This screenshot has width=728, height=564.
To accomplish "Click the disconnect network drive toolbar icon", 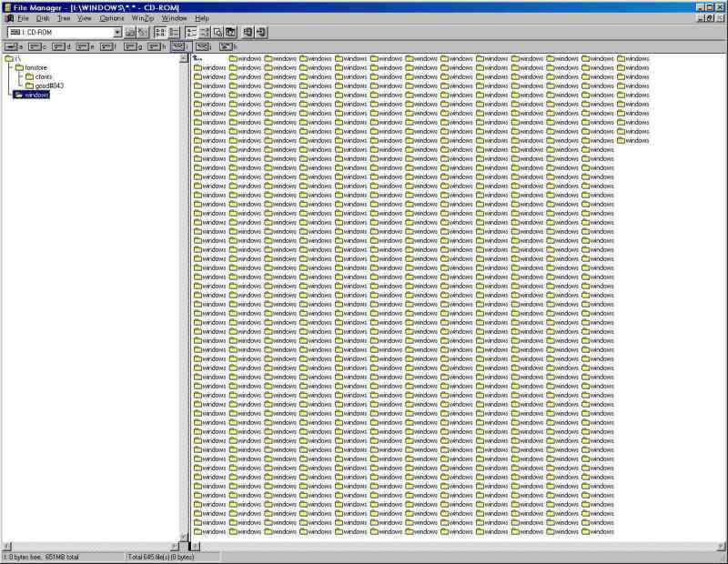I will pos(143,32).
